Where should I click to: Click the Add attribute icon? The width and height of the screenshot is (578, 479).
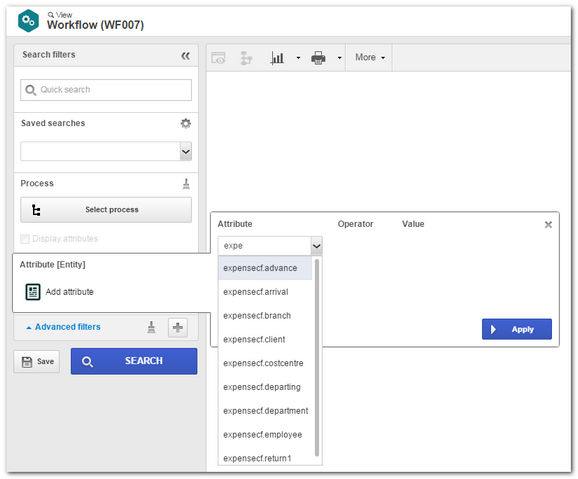coord(33,292)
